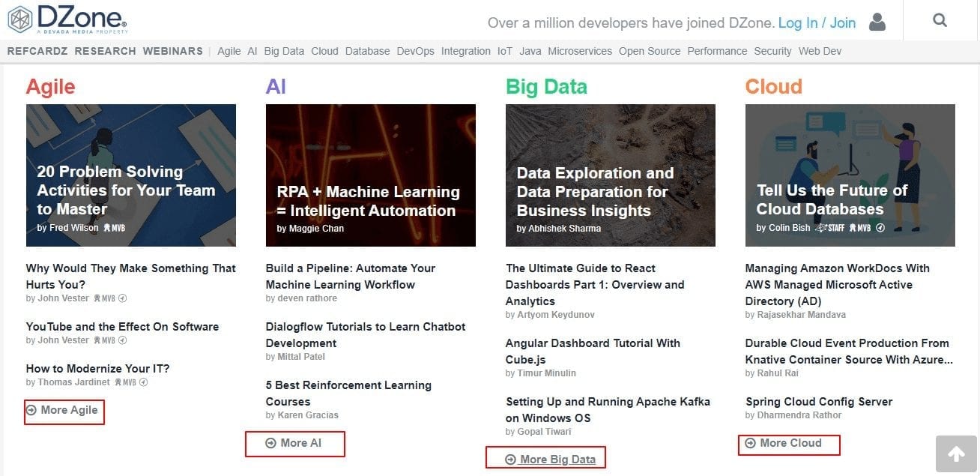
Task: Click STAFF badge next to Colin Bish
Action: point(830,228)
